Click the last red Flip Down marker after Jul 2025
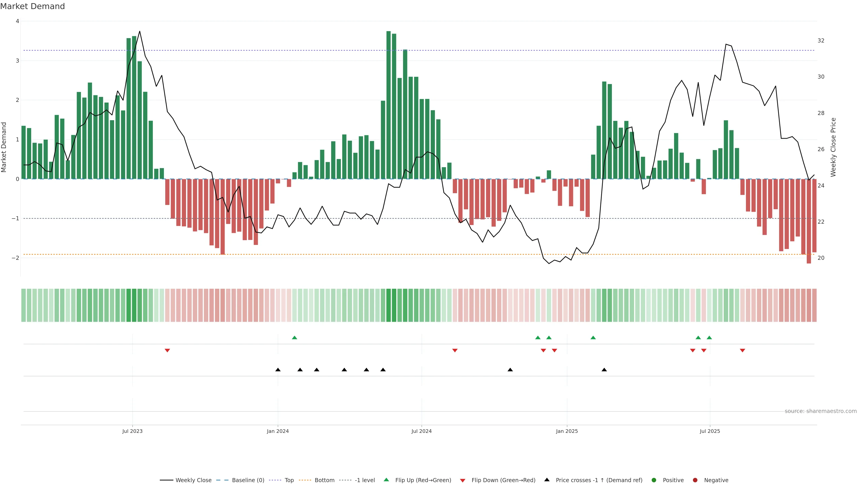This screenshot has width=868, height=488. click(x=742, y=351)
